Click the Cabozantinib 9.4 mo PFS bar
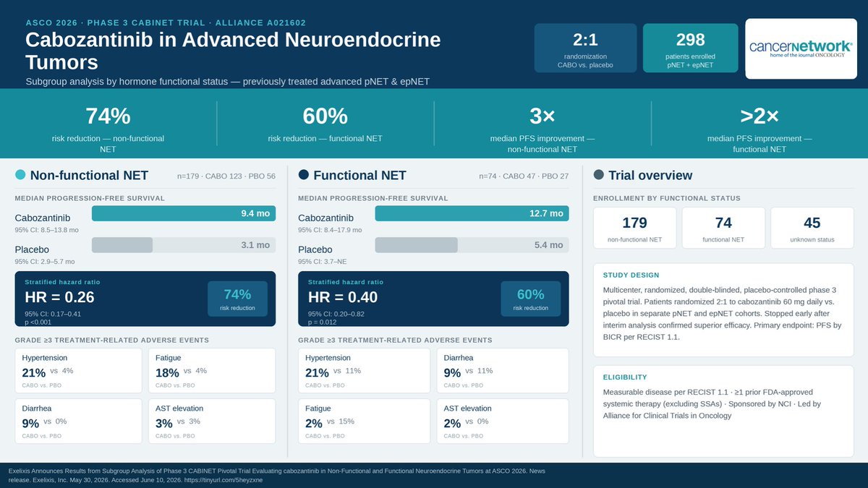The height and width of the screenshot is (488, 868). point(184,213)
